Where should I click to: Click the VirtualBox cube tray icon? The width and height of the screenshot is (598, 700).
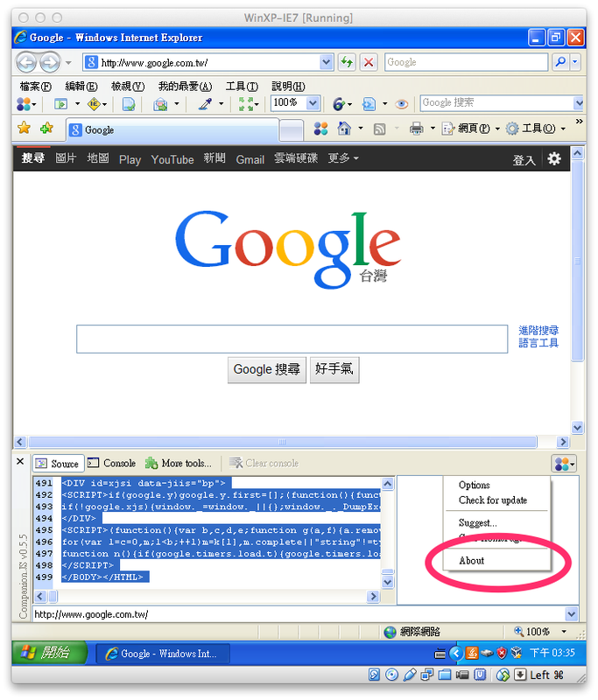coord(517,653)
